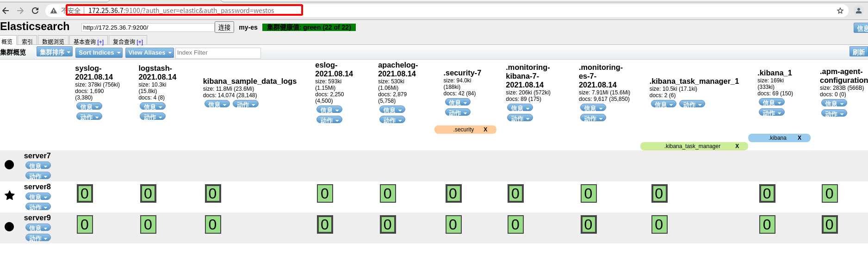Focus the Index Filter input box
868x255 pixels.
click(x=218, y=53)
